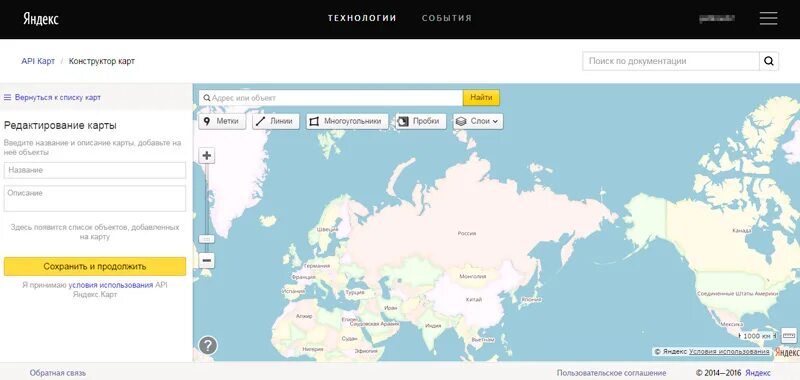Click the Китай label on map
This screenshot has width=800, height=380.
[x=473, y=299]
